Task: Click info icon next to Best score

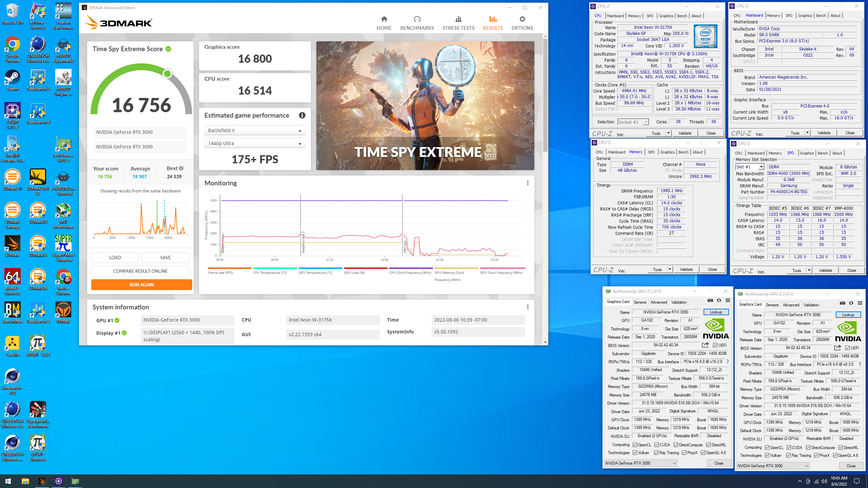Action: click(x=181, y=168)
